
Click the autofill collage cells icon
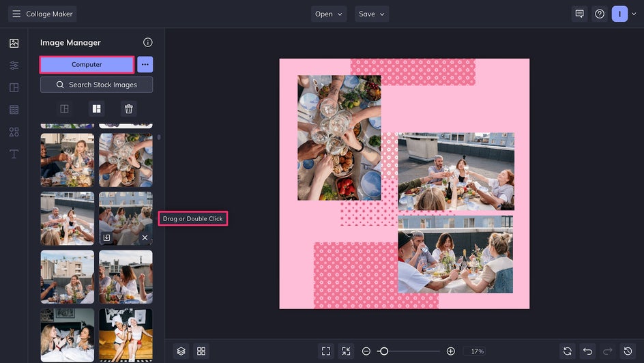65,108
